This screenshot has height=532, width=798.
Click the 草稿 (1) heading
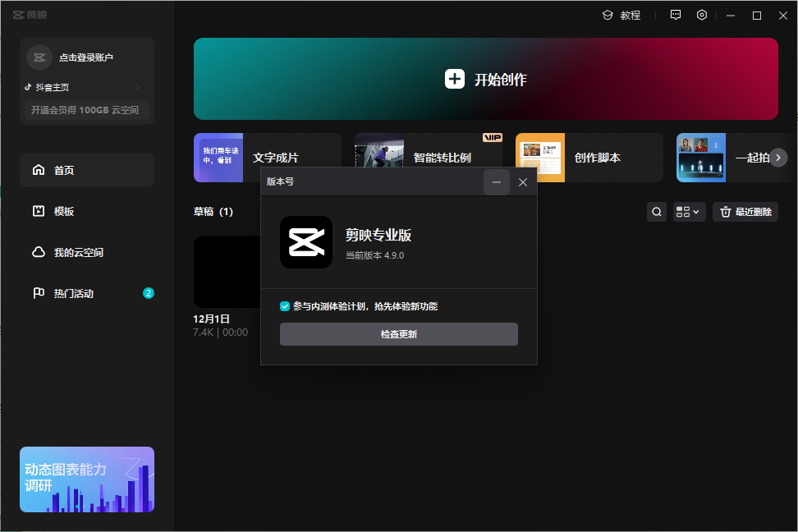coord(213,211)
